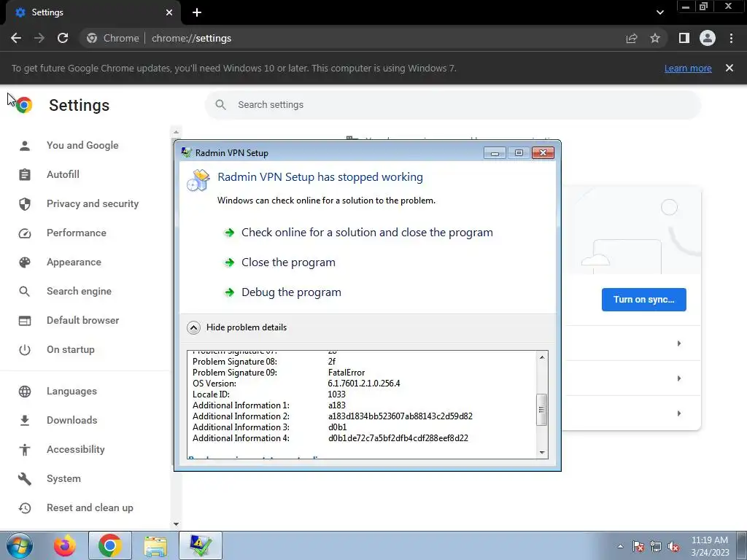Open Privacy and security section
Screen dimensions: 747x560
pos(93,204)
